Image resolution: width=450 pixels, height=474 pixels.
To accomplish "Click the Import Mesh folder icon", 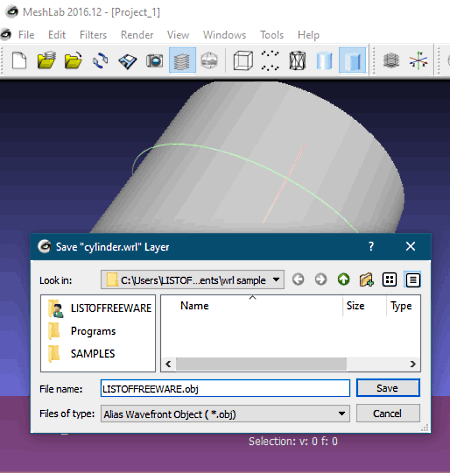I will pos(73,61).
